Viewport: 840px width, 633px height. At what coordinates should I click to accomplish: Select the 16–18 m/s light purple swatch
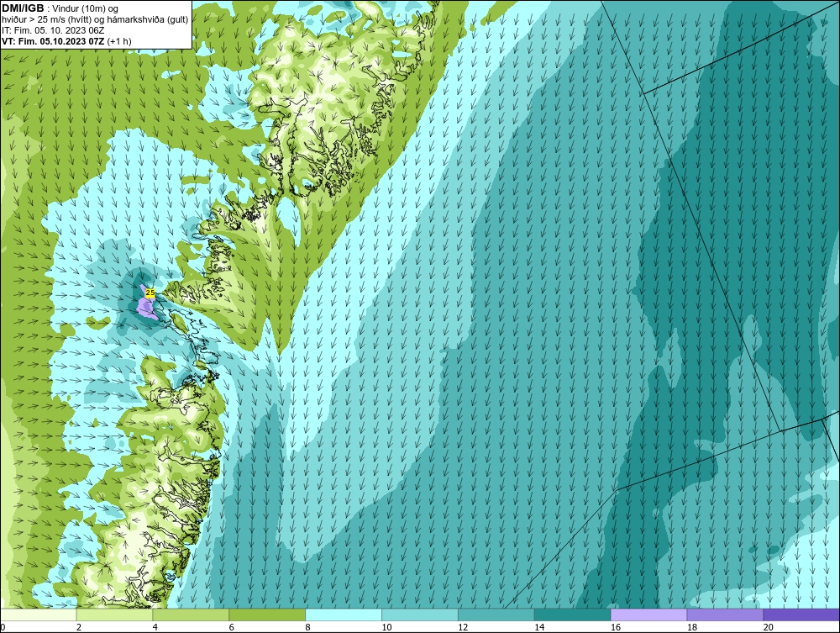click(x=648, y=615)
